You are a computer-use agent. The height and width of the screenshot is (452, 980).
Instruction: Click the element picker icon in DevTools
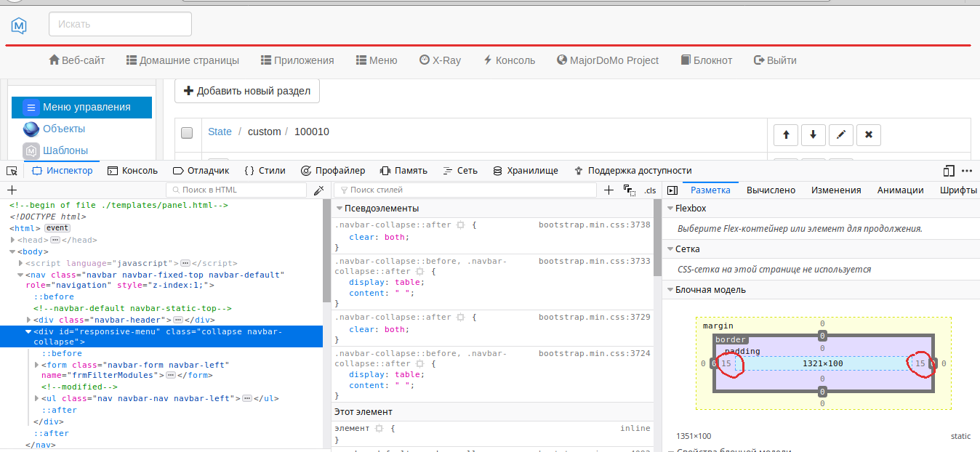point(12,171)
